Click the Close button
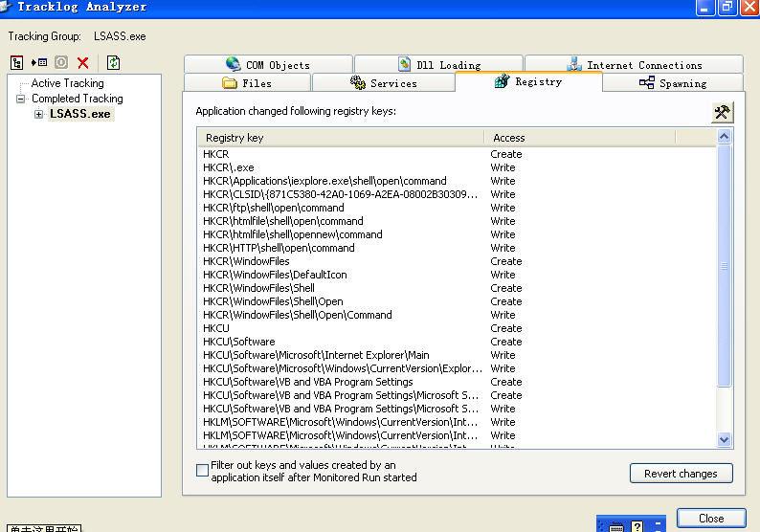The image size is (760, 532). coord(711,518)
